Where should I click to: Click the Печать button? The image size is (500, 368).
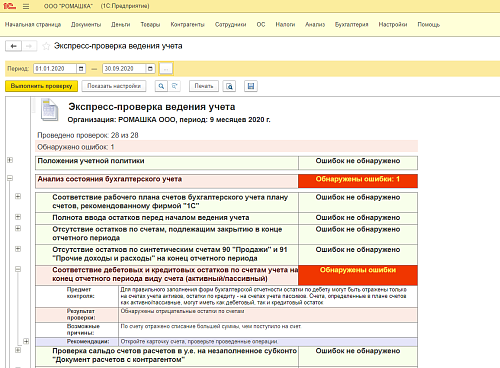(x=204, y=86)
